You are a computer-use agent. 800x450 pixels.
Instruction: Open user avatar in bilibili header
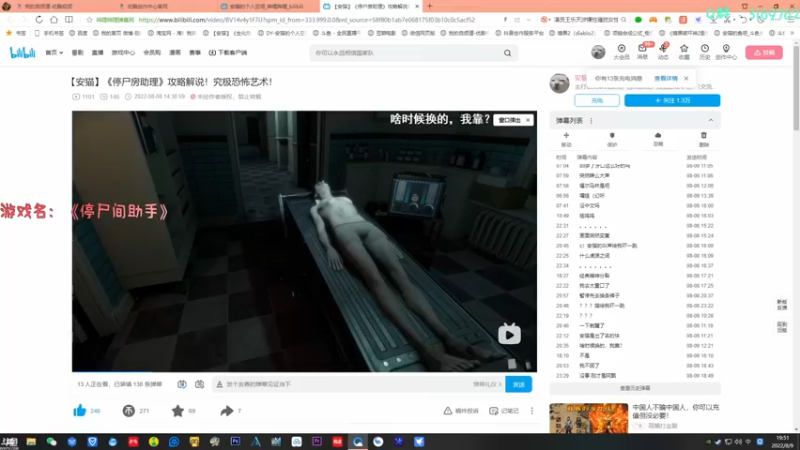click(598, 52)
